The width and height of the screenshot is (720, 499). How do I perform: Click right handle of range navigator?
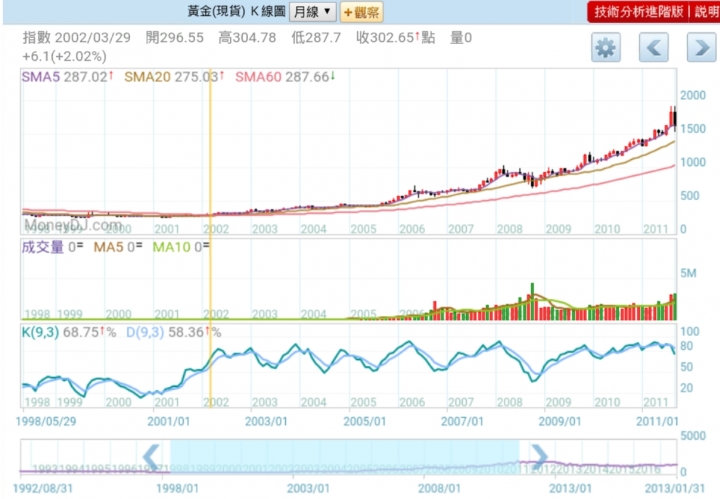tap(538, 456)
